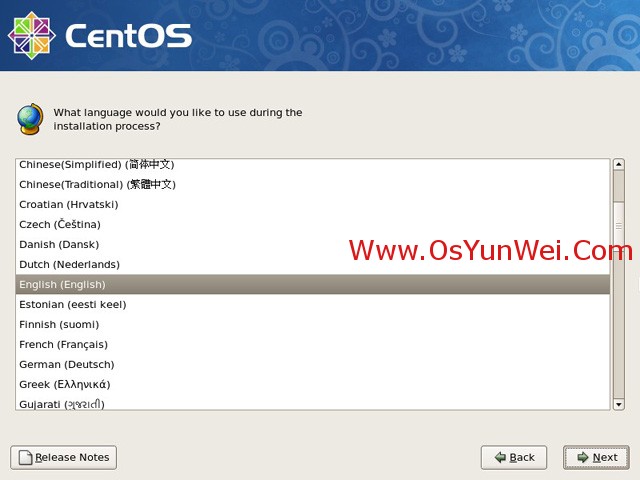Go to the Next installation step
The image size is (640, 480).
(x=596, y=458)
